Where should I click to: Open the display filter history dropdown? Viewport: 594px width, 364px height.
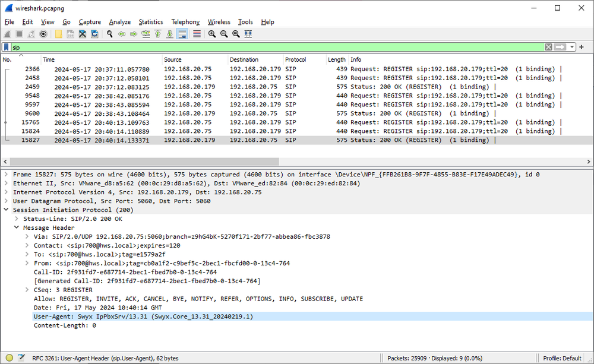pos(572,47)
